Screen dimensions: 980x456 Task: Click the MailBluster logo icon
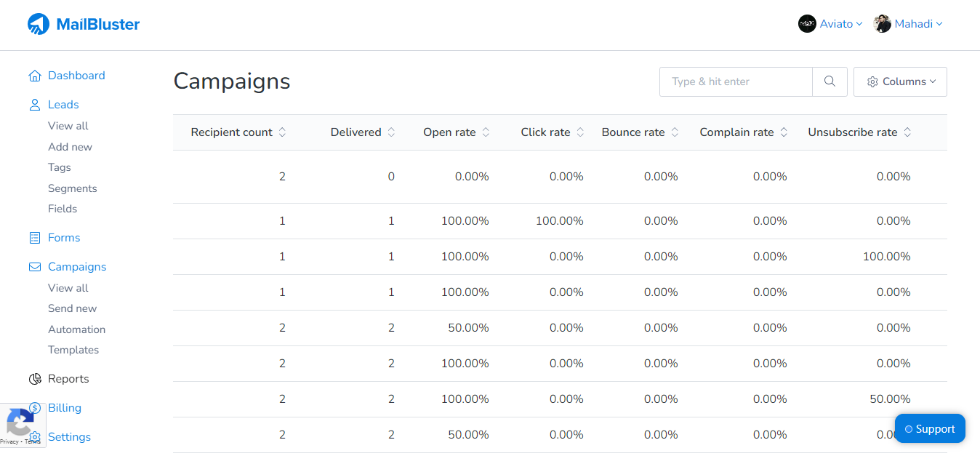point(39,23)
